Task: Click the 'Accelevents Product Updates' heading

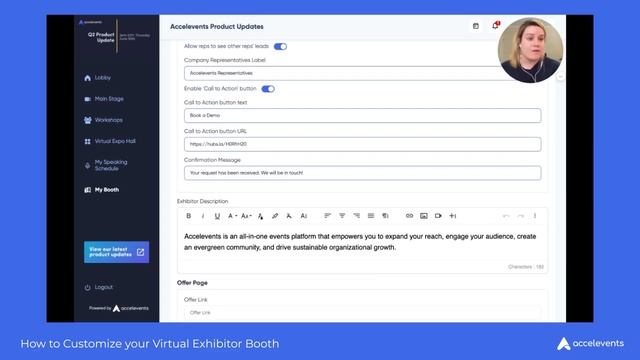Action: pos(217,27)
